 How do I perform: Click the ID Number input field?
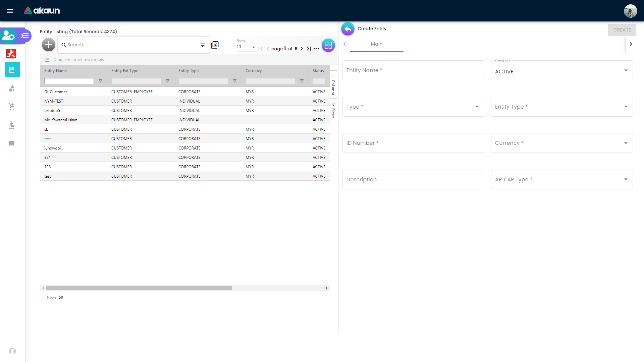pyautogui.click(x=413, y=143)
